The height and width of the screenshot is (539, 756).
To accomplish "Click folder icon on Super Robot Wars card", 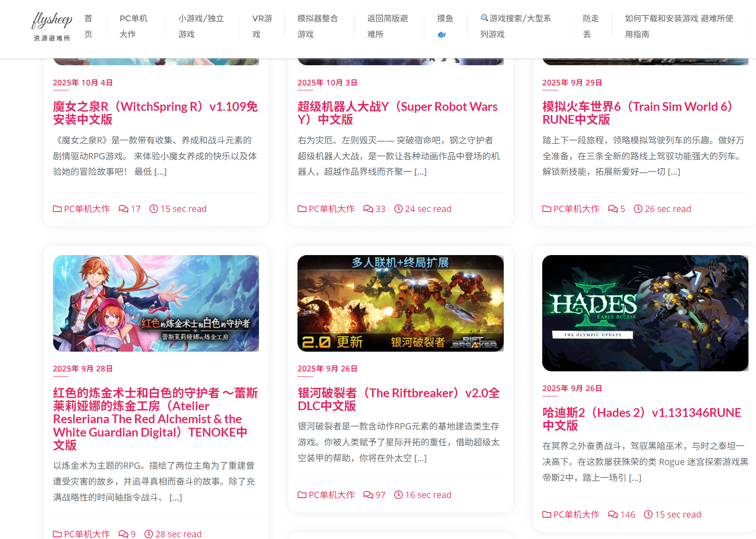I will click(x=302, y=209).
